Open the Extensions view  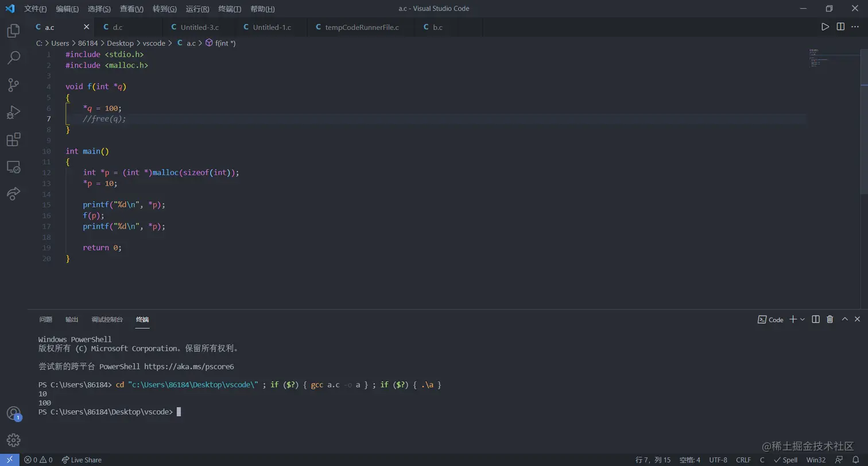13,140
